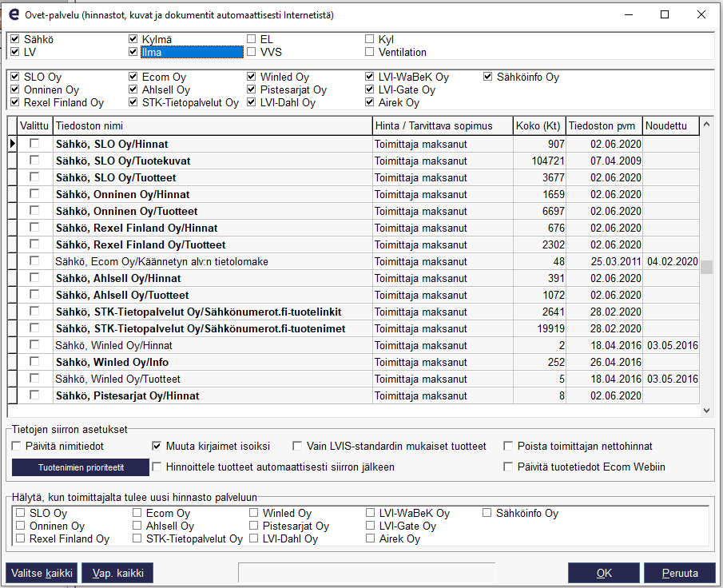Uncheck Ecom Oy in the supplier filter

(x=133, y=77)
